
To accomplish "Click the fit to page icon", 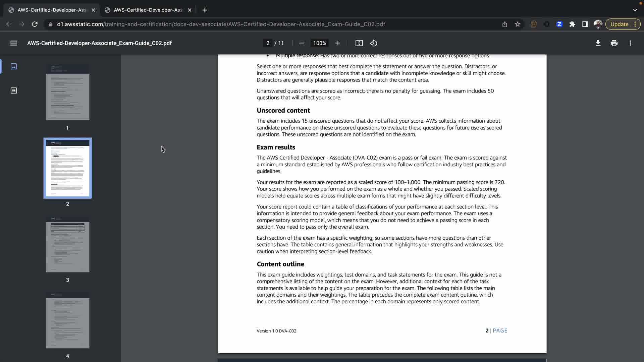I will [x=359, y=43].
